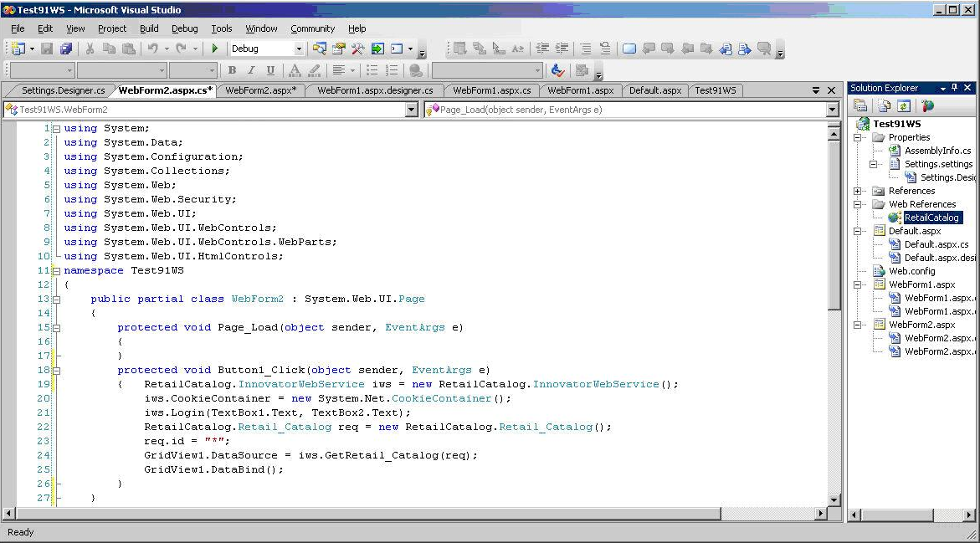980x543 pixels.
Task: Click the Save All toolbar icon
Action: point(65,49)
